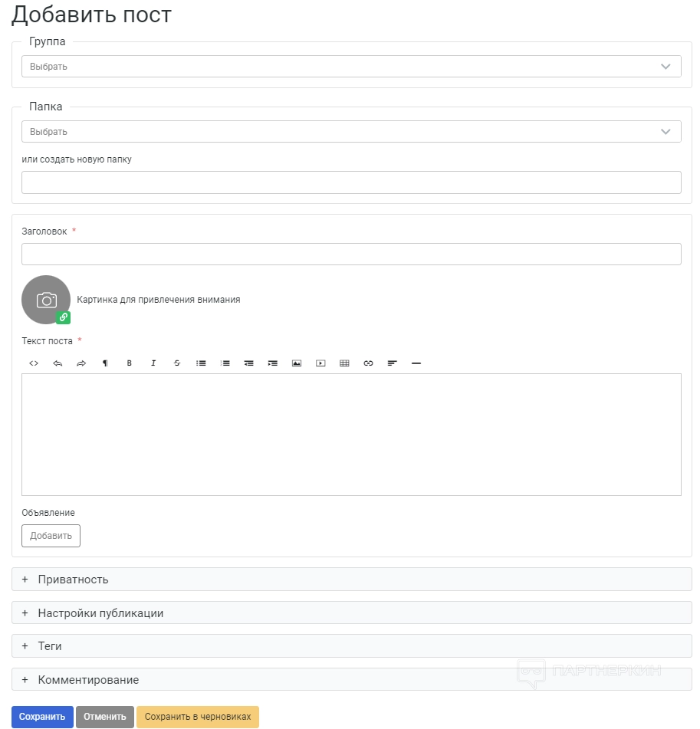
Task: Insert a video into post text
Action: pos(320,363)
